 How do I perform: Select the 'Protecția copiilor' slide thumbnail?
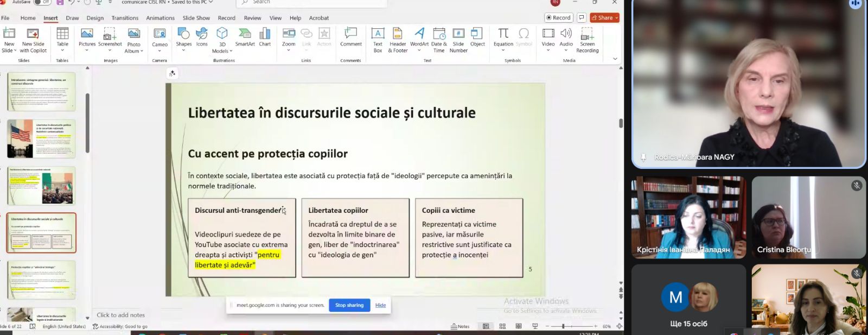(41, 280)
